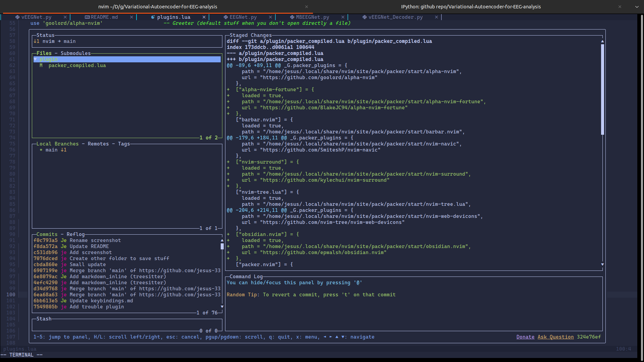Switch to the README.md buffer tab
The image size is (644, 362).
pyautogui.click(x=104, y=17)
